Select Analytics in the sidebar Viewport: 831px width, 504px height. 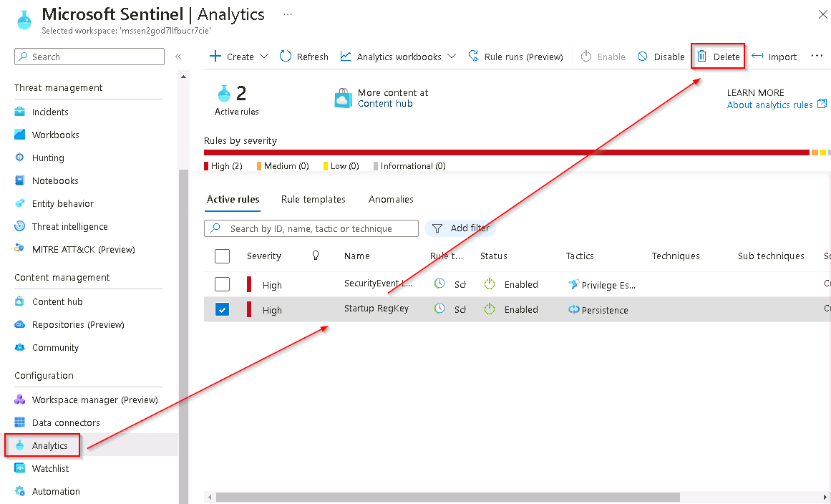50,446
